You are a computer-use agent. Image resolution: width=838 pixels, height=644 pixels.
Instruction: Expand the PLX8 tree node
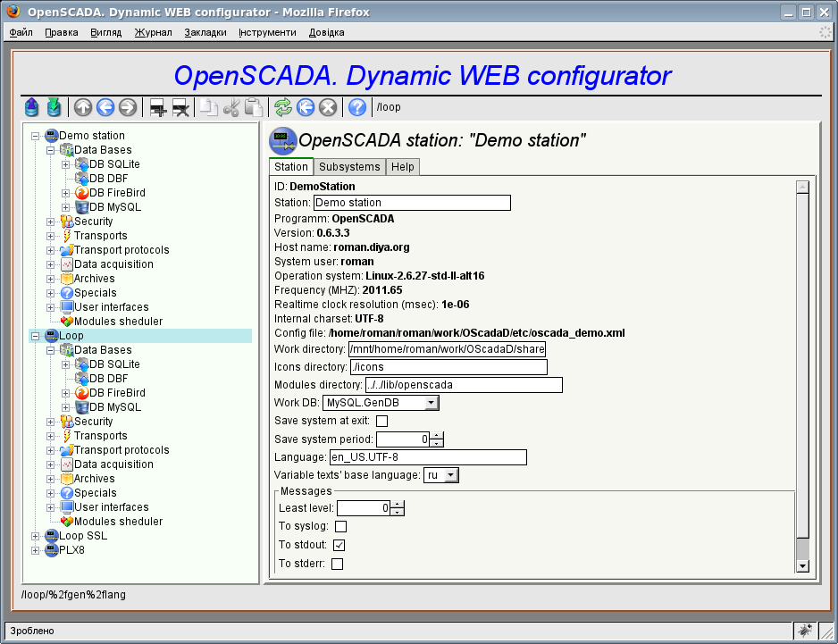click(35, 550)
